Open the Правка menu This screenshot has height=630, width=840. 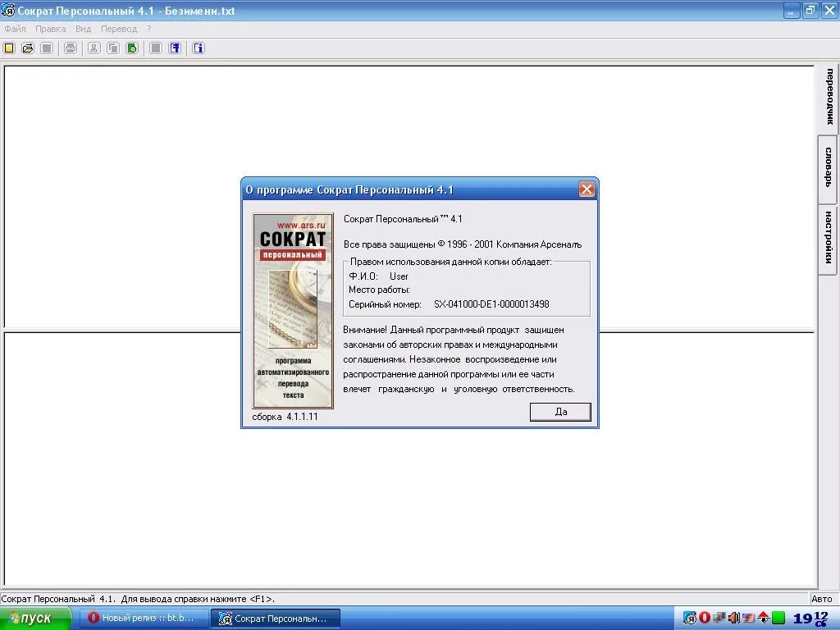click(50, 29)
